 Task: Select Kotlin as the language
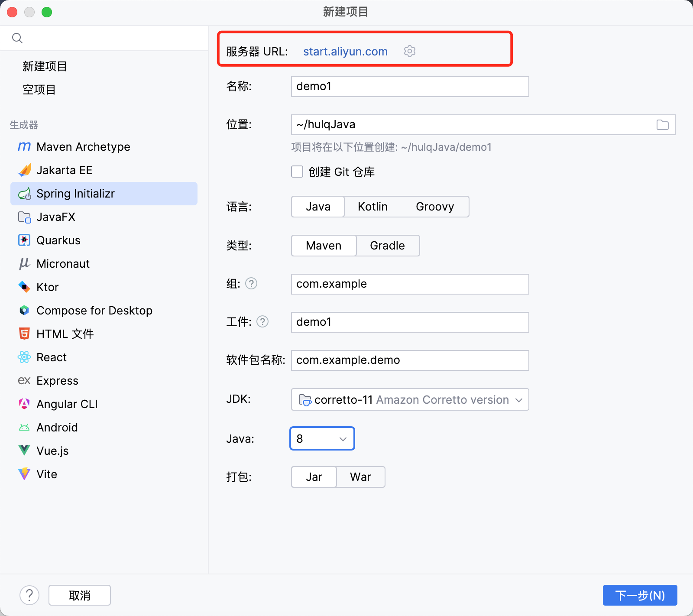click(372, 207)
